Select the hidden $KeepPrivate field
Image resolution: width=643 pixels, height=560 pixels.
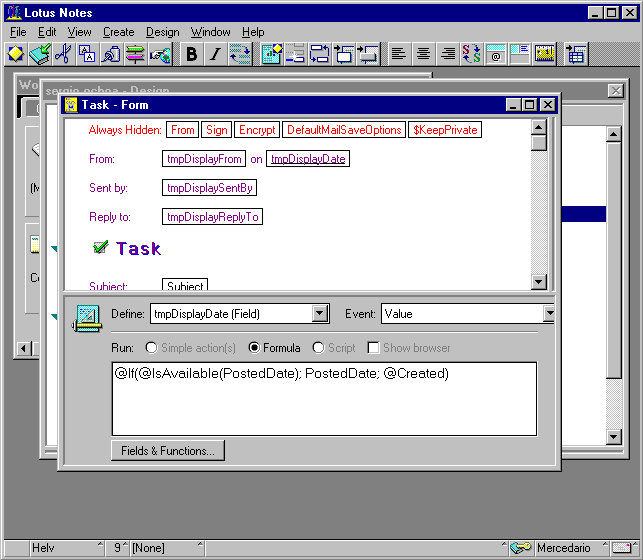(445, 130)
